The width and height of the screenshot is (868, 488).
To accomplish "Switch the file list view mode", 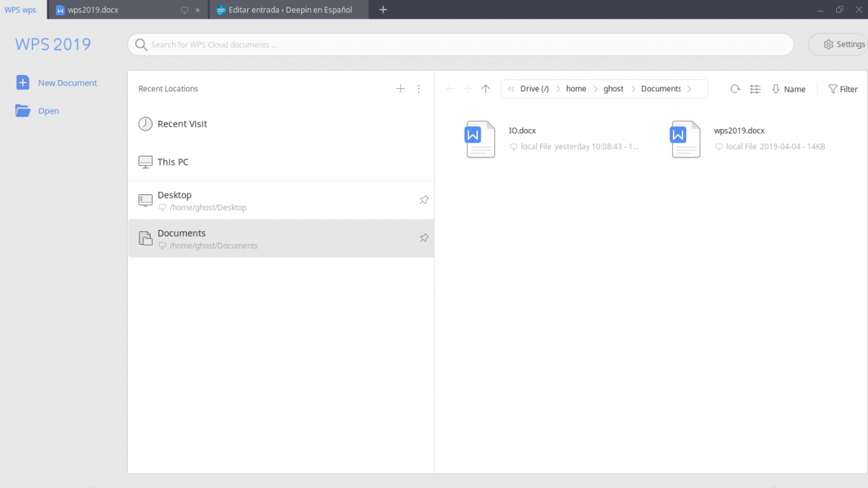I will pyautogui.click(x=755, y=89).
